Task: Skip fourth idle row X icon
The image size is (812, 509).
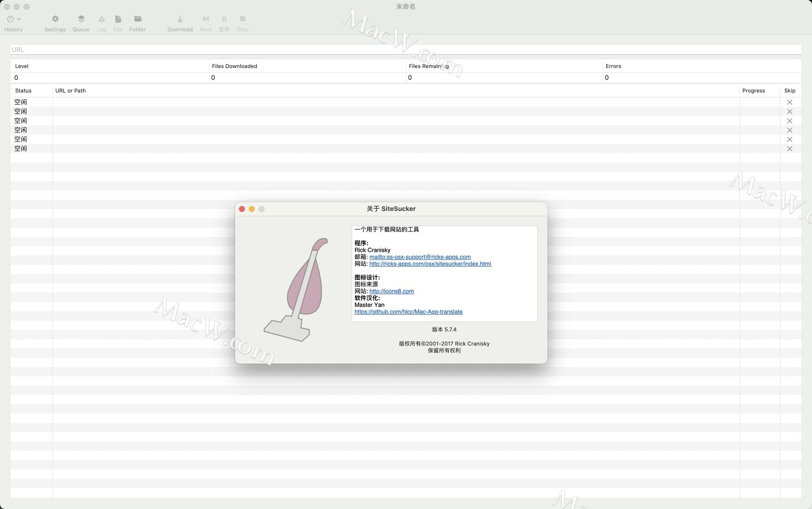Action: click(x=789, y=130)
